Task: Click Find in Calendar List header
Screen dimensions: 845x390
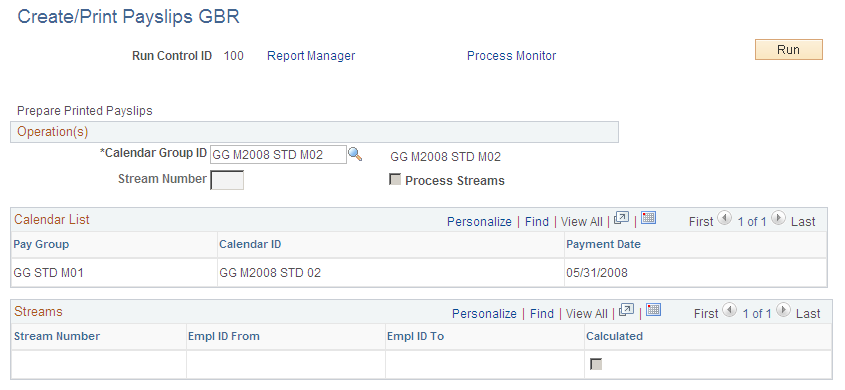Action: point(537,221)
